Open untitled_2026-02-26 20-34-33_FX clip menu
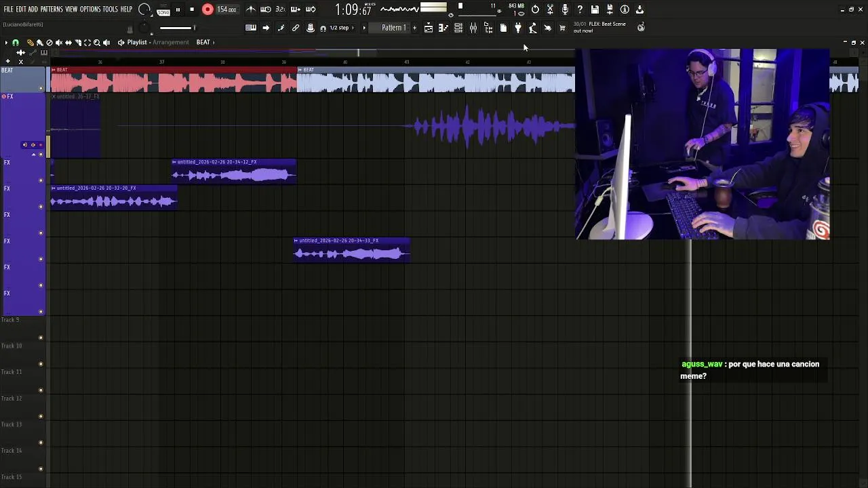 pyautogui.click(x=296, y=241)
